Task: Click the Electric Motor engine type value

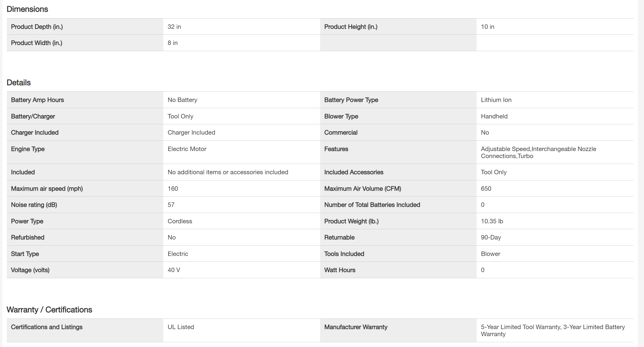Action: [x=187, y=149]
